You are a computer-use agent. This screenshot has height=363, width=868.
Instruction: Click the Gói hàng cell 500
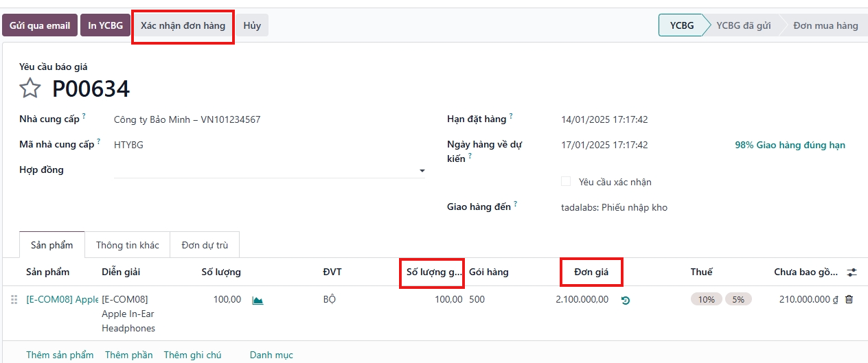[x=477, y=299]
